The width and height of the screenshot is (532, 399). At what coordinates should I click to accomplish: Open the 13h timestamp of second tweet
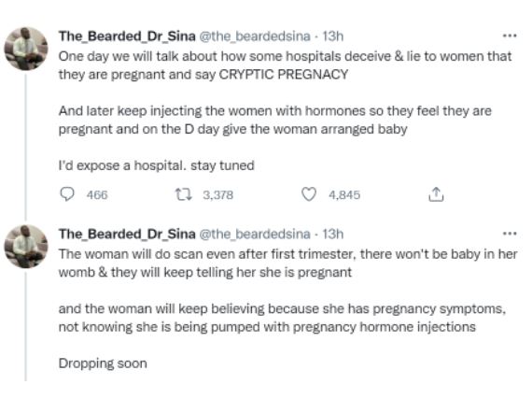click(x=332, y=234)
